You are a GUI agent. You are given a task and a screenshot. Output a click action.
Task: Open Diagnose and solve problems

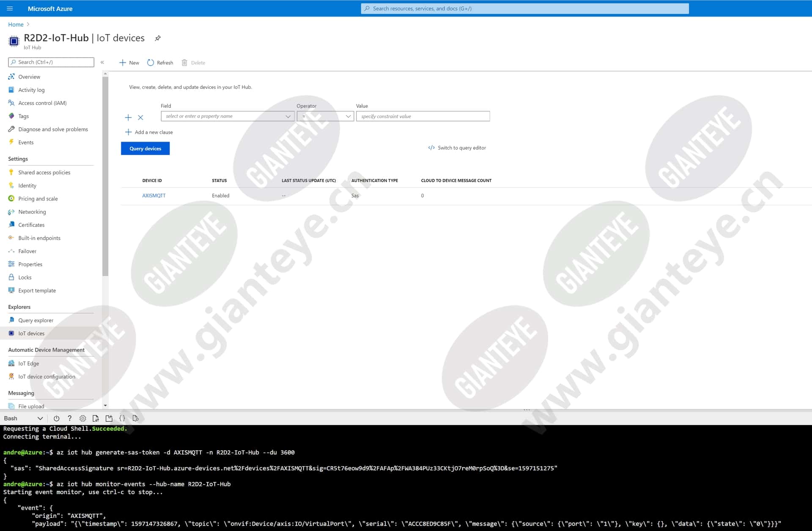[x=53, y=129]
